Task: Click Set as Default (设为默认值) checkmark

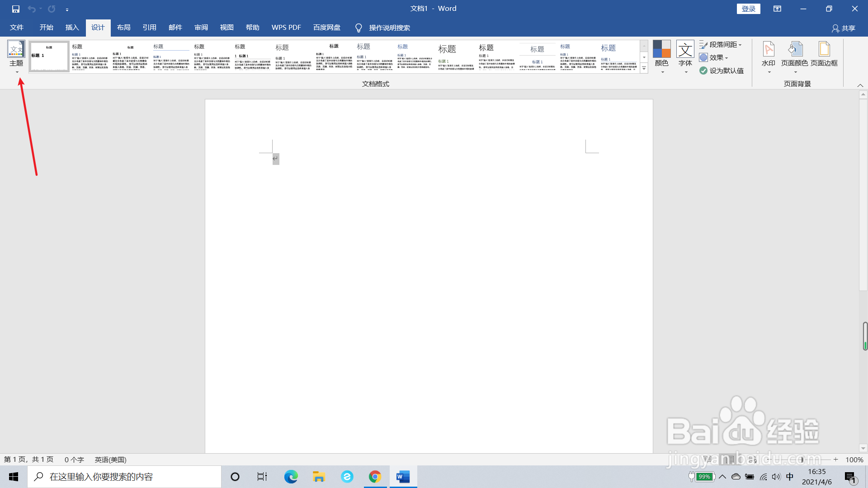Action: click(703, 70)
